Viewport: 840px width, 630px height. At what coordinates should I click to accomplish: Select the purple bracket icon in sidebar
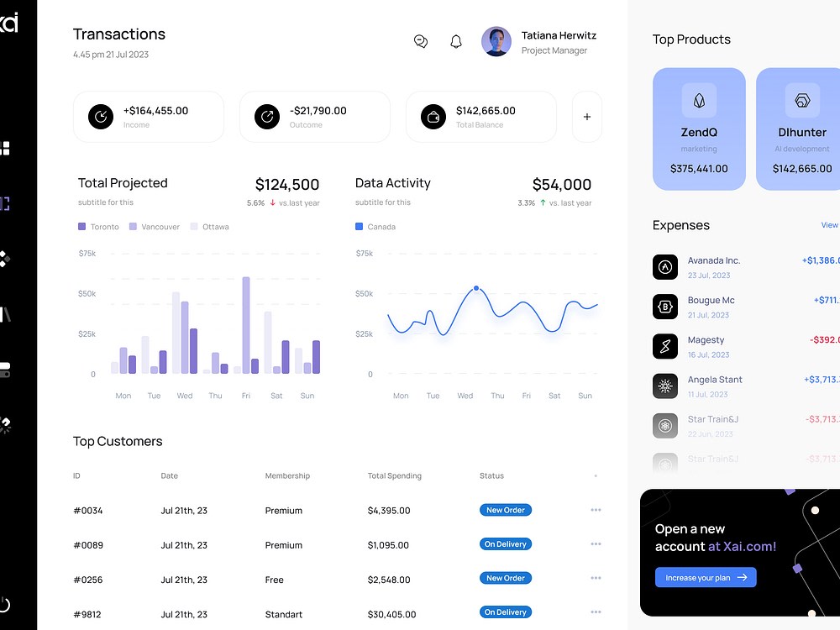(x=4, y=203)
